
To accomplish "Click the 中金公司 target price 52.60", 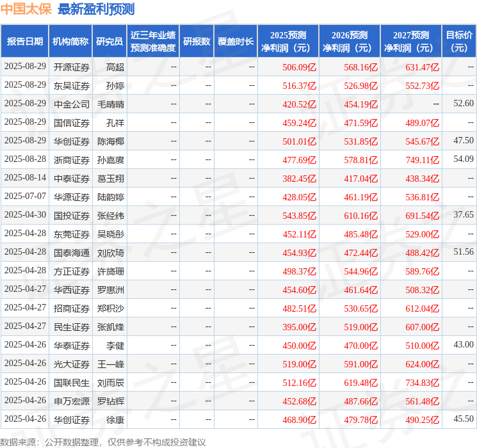I will tap(464, 104).
